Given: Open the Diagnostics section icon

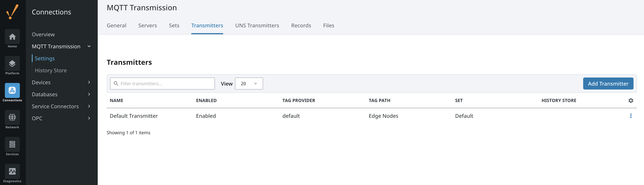Looking at the screenshot, I should coord(12,172).
